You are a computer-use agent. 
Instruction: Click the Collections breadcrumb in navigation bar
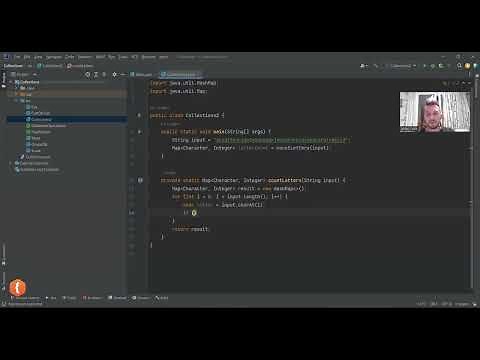tap(13, 66)
